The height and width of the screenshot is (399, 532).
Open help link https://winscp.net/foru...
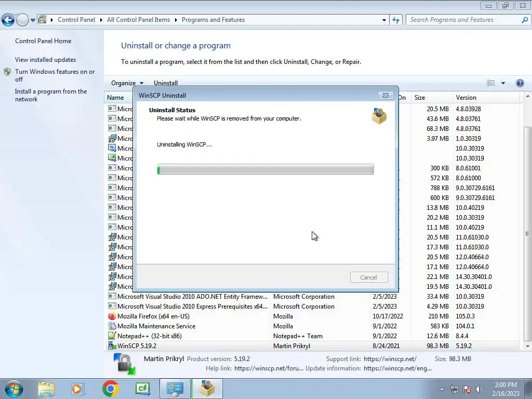pyautogui.click(x=269, y=368)
